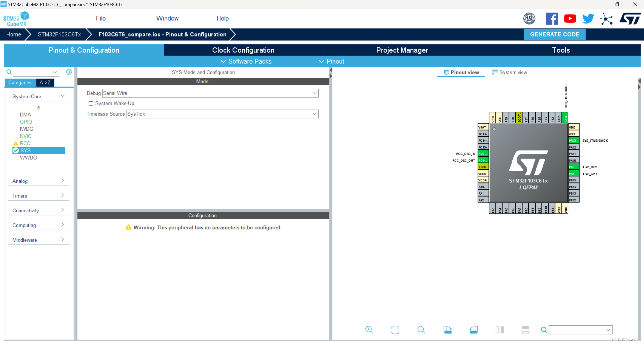Select green PA8 pin on the chip
The width and height of the screenshot is (644, 344).
[574, 174]
